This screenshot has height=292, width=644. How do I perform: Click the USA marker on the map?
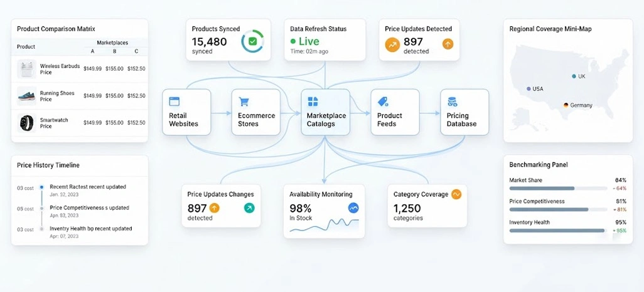click(x=528, y=88)
